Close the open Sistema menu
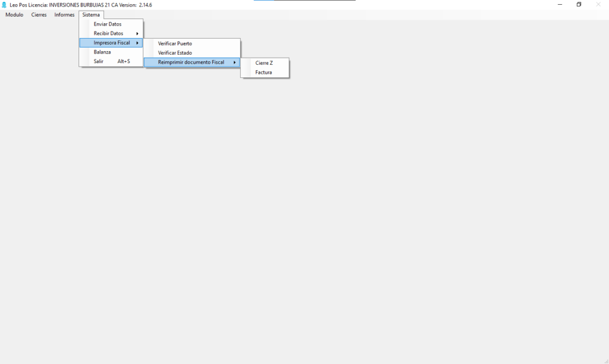Screen dimensions: 609x364 click(x=91, y=15)
